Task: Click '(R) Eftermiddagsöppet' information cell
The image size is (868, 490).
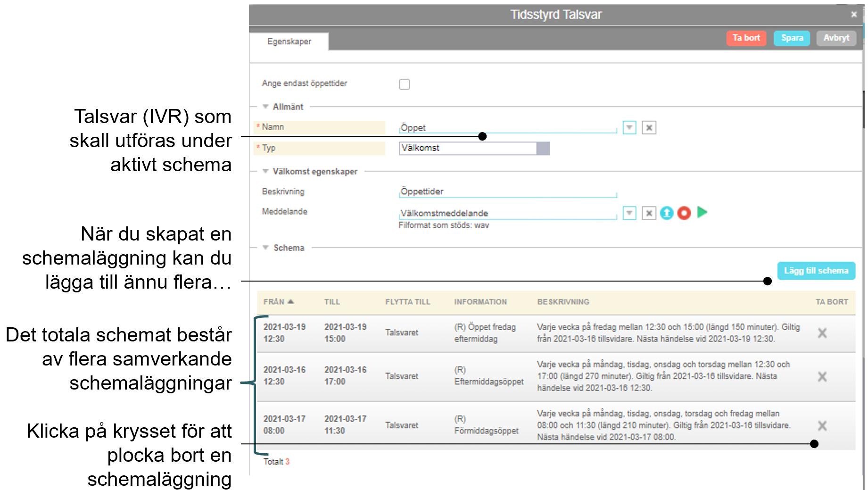Action: click(488, 376)
